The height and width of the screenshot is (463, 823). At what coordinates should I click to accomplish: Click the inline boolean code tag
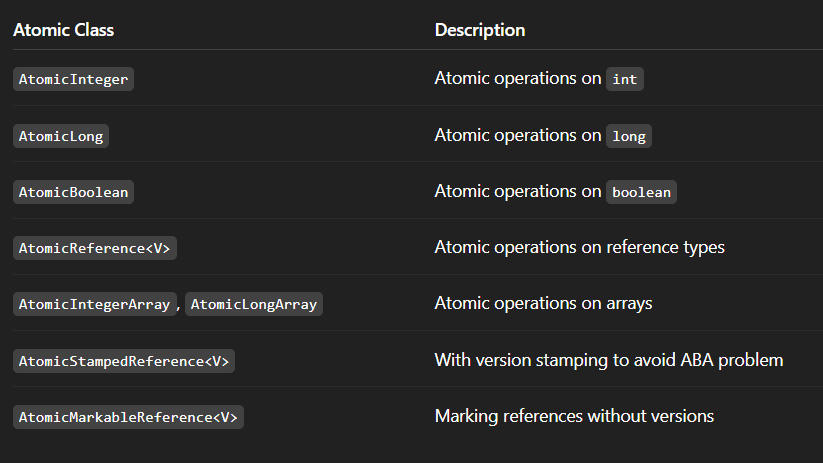[x=641, y=192]
